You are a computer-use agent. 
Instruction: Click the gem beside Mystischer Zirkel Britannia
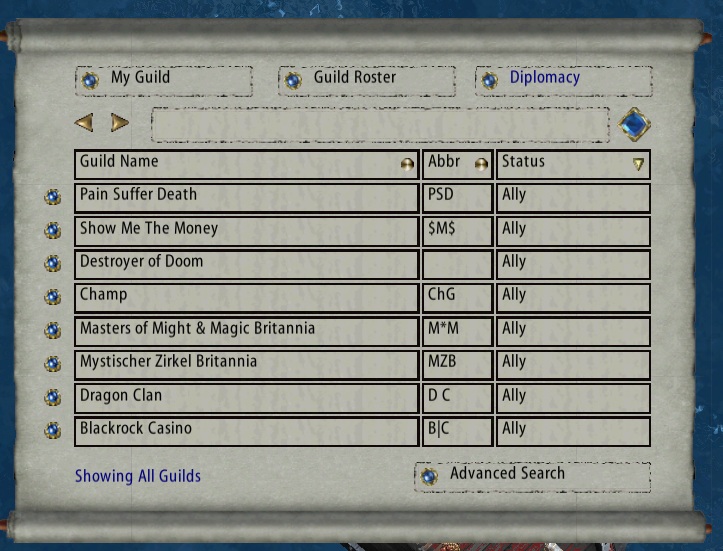pos(53,363)
